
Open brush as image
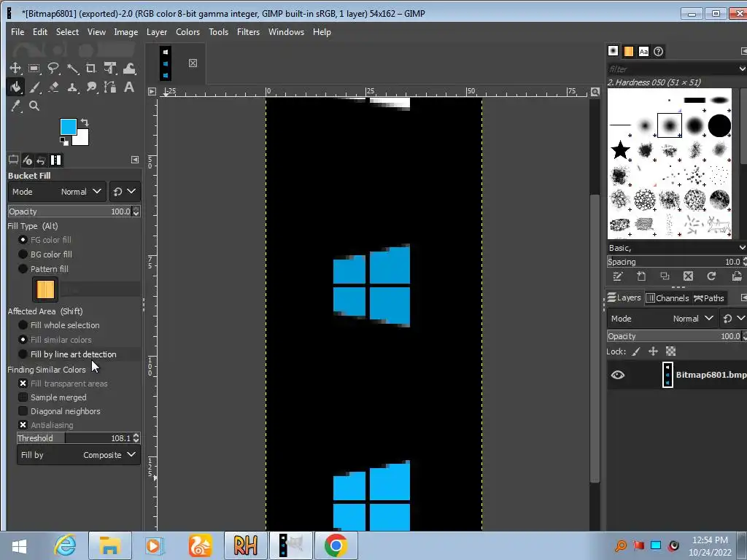click(x=737, y=276)
